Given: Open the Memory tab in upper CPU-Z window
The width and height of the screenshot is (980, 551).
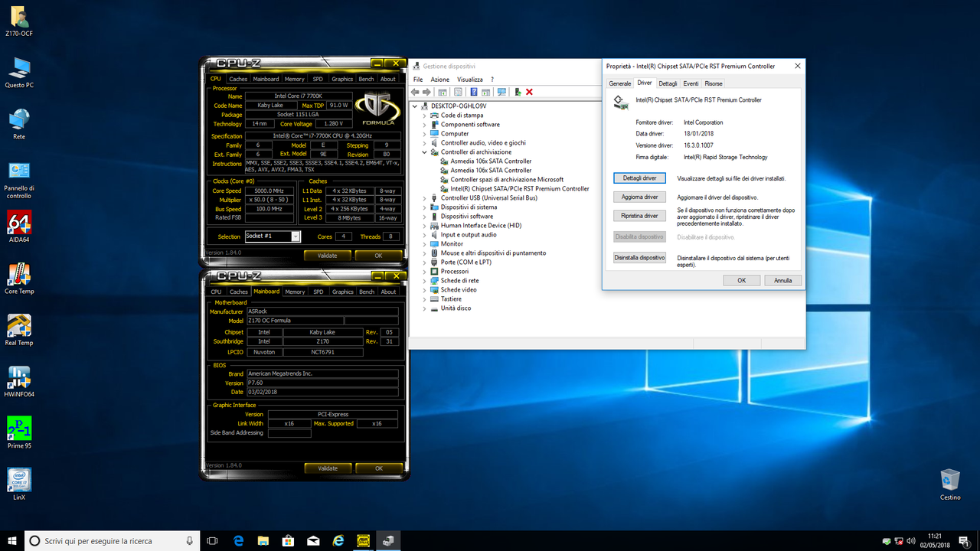Looking at the screenshot, I should pos(295,79).
